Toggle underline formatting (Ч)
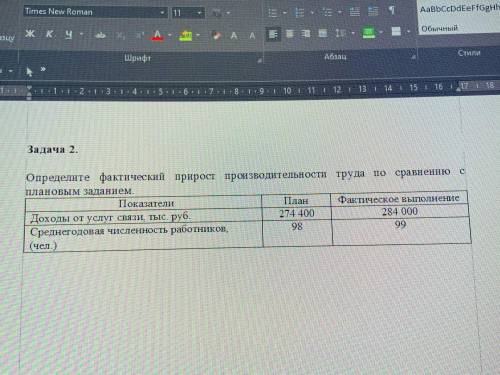 click(69, 34)
